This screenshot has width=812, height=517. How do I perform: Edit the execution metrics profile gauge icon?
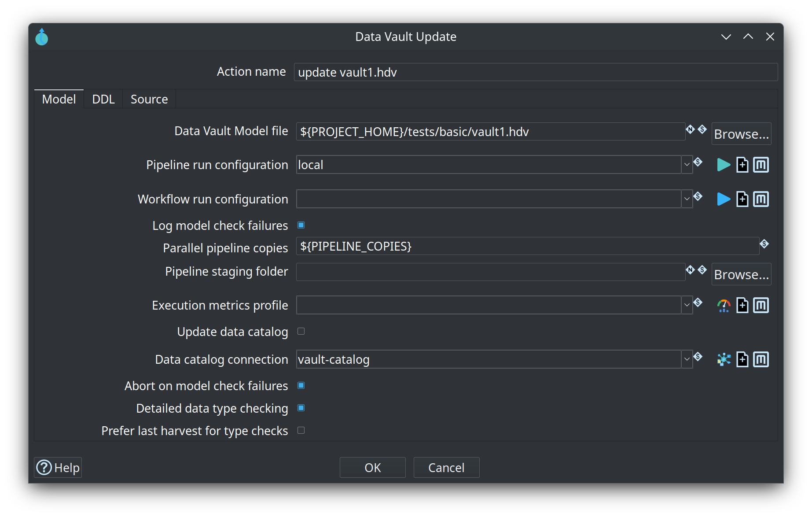point(724,305)
